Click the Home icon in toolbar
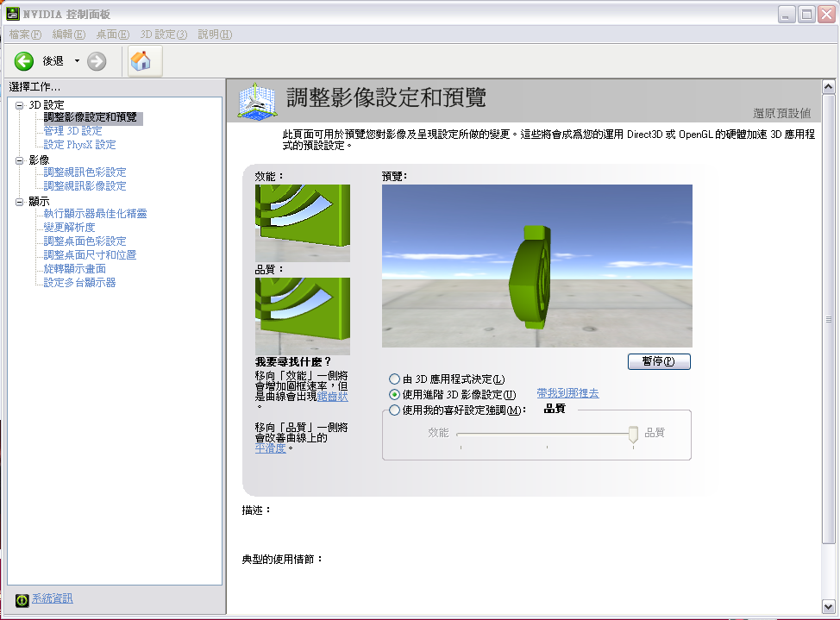The image size is (840, 620). 140,60
